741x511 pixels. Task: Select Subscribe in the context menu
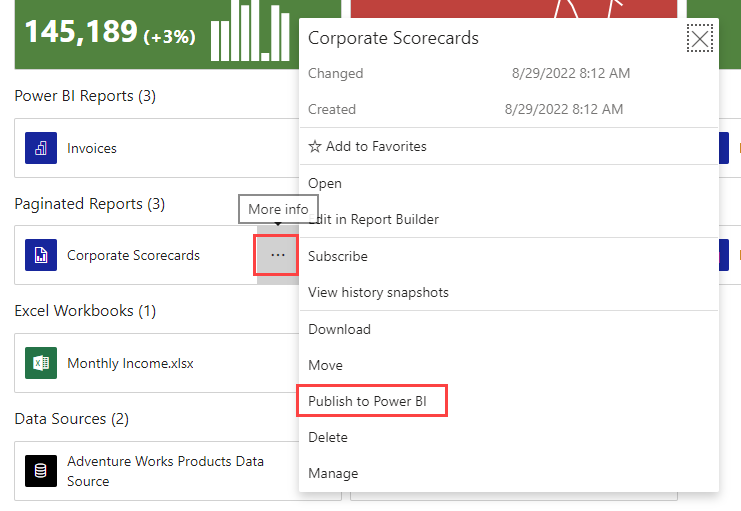[x=509, y=256]
